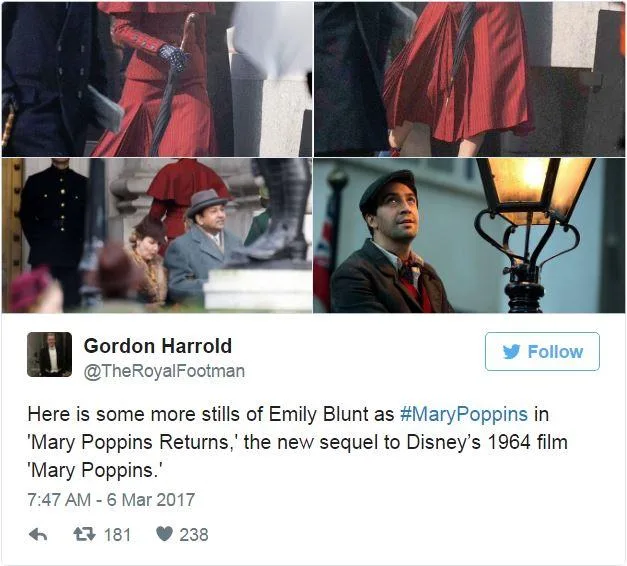
Task: Click the Gordon Harrold display name
Action: [158, 346]
